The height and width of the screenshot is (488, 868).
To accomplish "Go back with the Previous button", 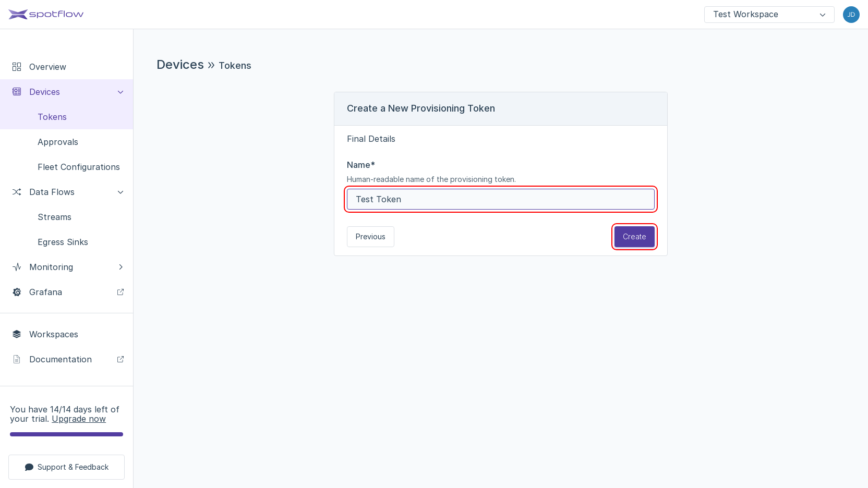I will (370, 237).
